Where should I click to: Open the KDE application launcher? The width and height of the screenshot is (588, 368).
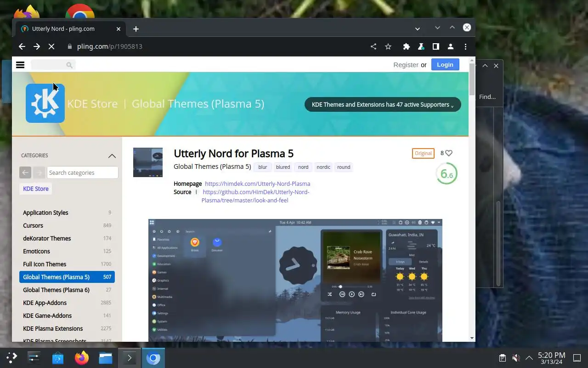tap(11, 357)
